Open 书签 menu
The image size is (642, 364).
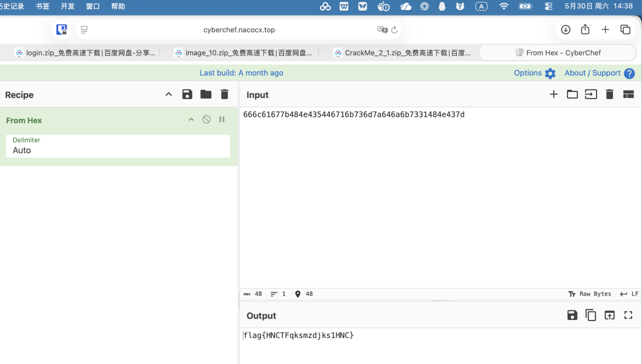tap(43, 6)
